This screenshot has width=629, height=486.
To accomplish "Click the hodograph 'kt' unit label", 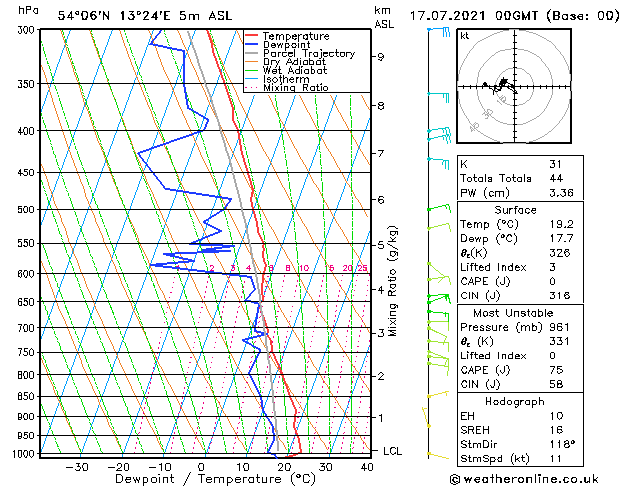I will pyautogui.click(x=465, y=36).
